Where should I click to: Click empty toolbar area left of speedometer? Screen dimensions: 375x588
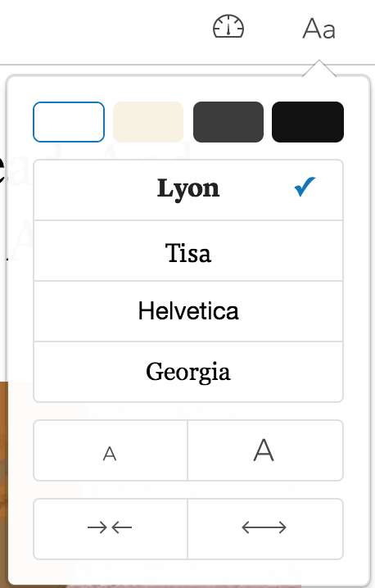point(105,30)
